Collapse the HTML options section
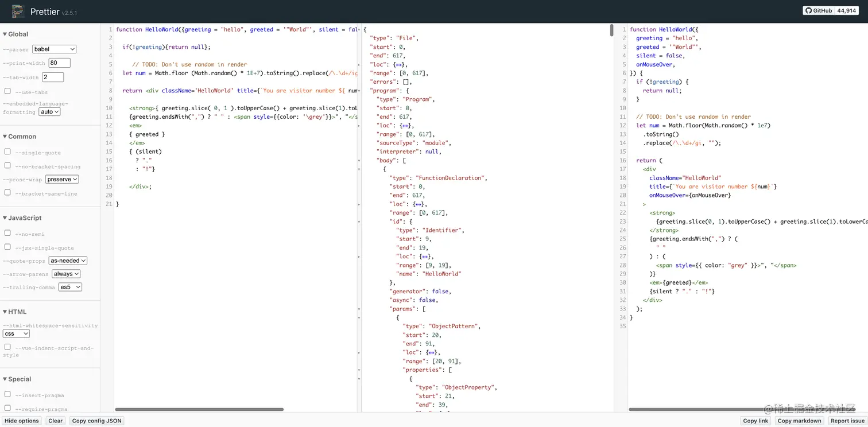This screenshot has width=868, height=427. [15, 312]
